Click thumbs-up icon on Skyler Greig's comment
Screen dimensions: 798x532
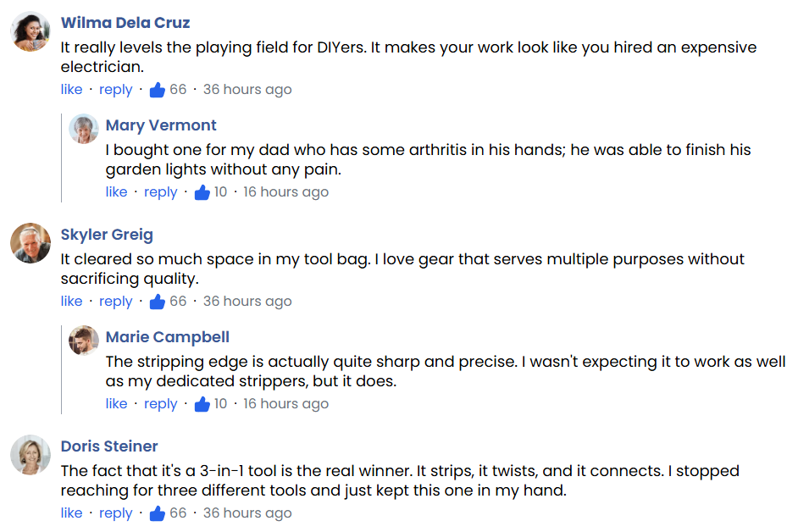157,302
